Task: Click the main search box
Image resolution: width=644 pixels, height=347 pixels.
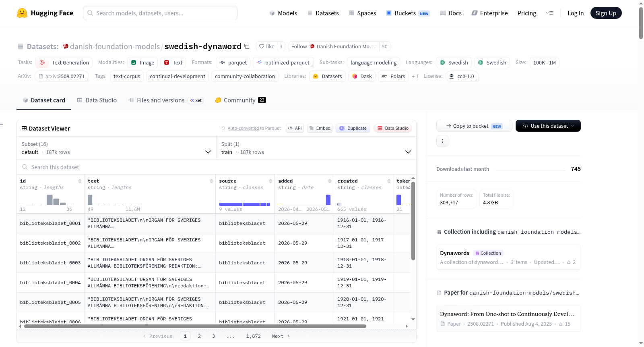Action: (160, 13)
